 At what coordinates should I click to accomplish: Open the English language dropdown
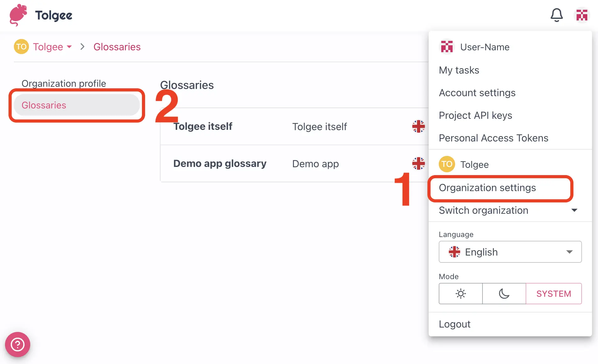(510, 252)
